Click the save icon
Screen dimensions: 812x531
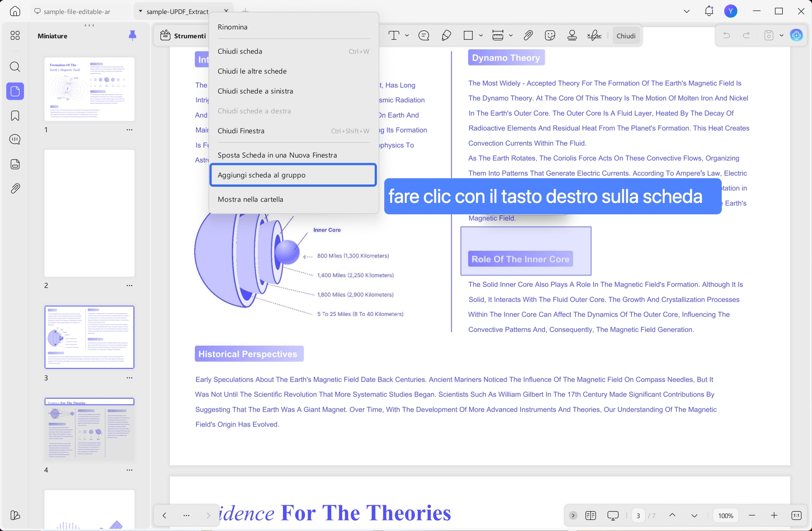pos(769,35)
